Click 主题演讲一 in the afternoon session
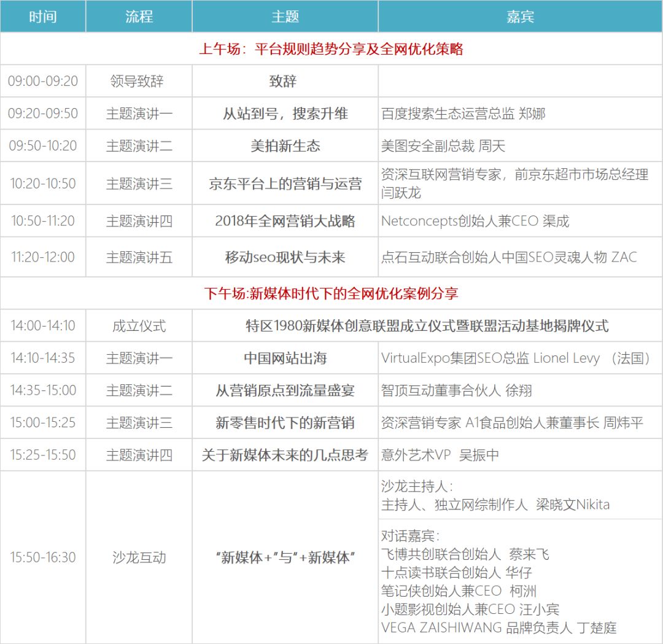Screen dimensions: 663x644 click(139, 358)
